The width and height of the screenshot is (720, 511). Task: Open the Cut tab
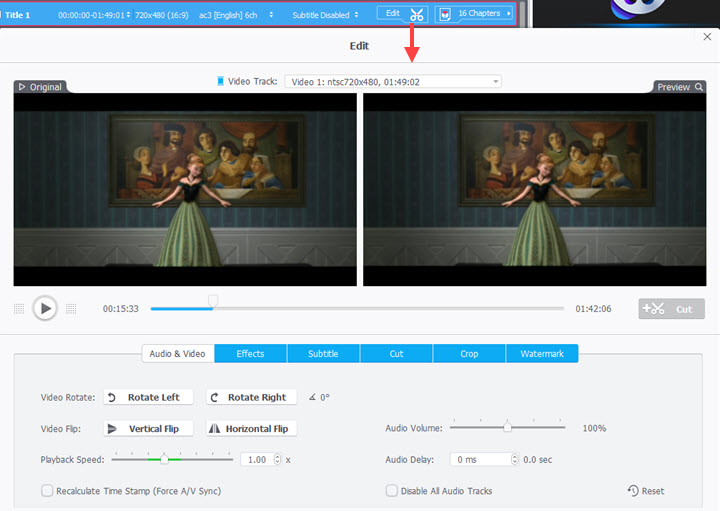click(x=396, y=354)
